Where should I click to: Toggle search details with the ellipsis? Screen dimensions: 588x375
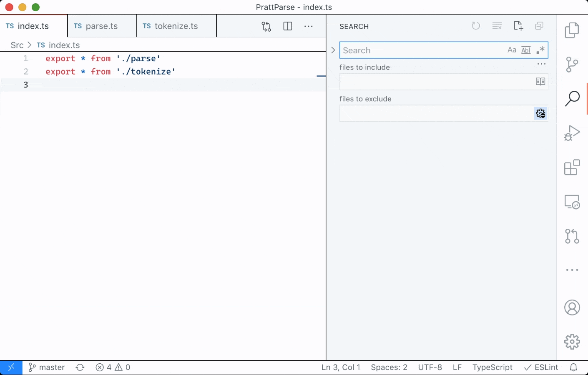coord(541,64)
